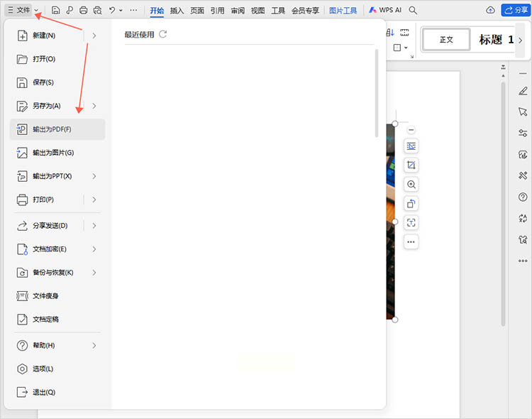Expand the styles gallery arrow
The width and height of the screenshot is (532, 419).
click(520, 40)
